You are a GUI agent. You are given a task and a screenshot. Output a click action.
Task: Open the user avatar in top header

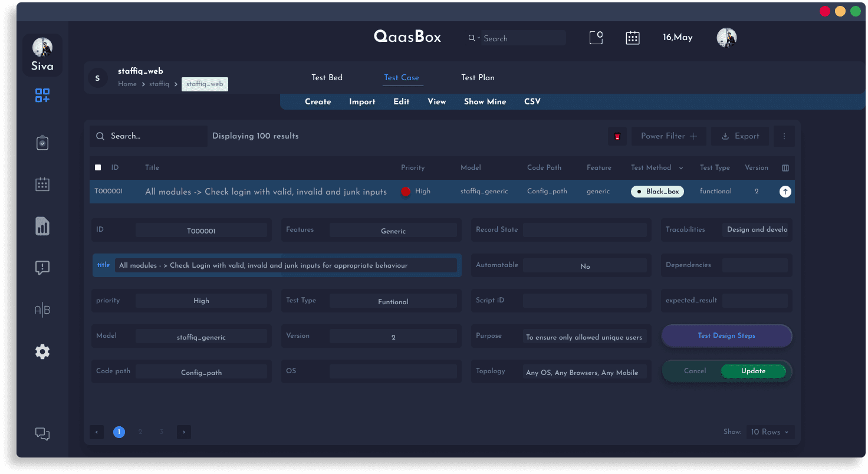(x=726, y=38)
